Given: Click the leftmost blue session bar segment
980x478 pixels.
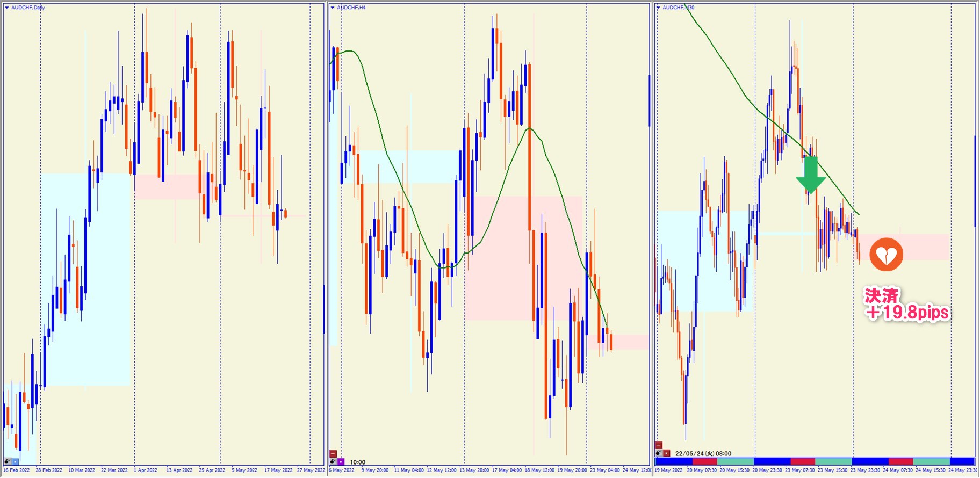Looking at the screenshot, I should tap(674, 461).
